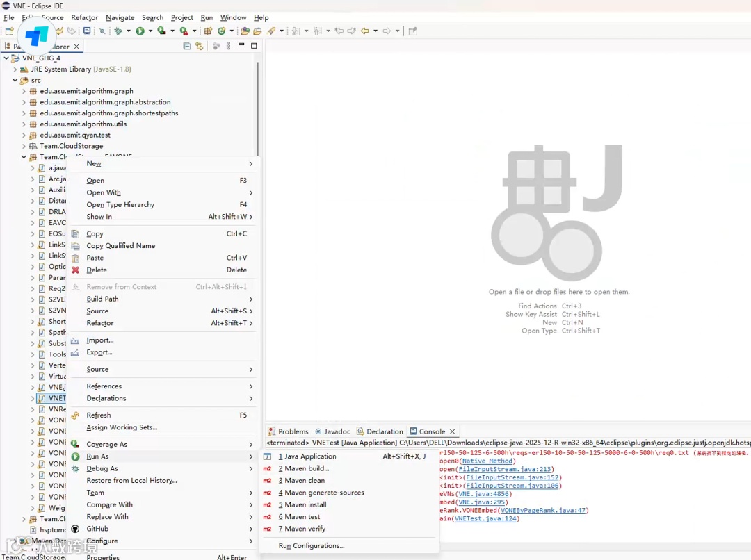Click the Open Task folder toolbar icon
The width and height of the screenshot is (751, 560).
tap(257, 31)
